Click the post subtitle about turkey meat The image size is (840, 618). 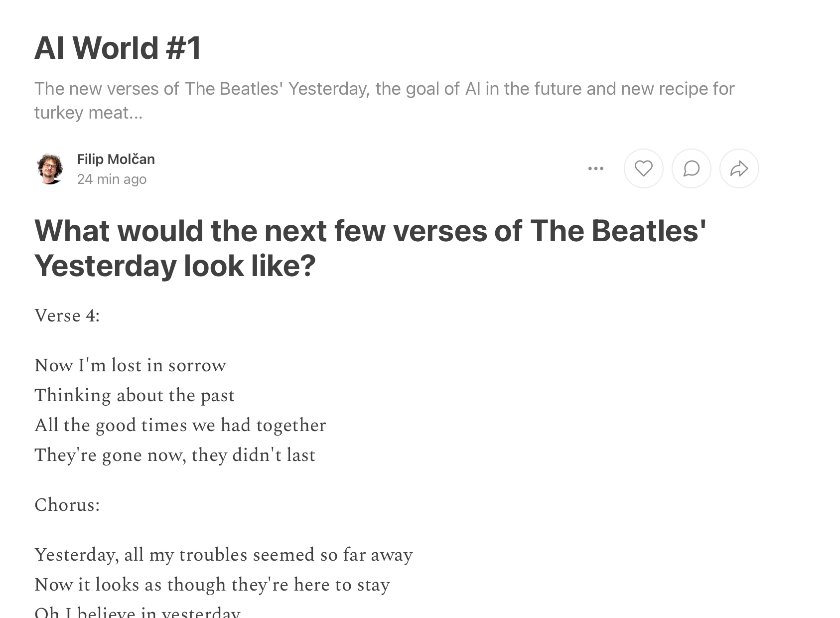coord(384,100)
